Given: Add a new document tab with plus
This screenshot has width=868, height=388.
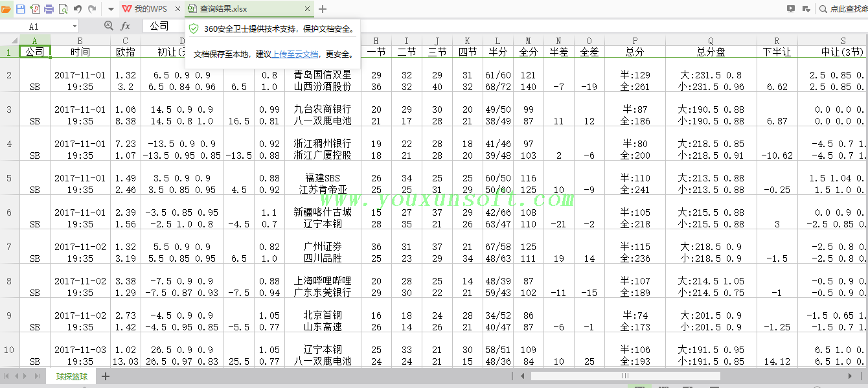Looking at the screenshot, I should pos(323,9).
